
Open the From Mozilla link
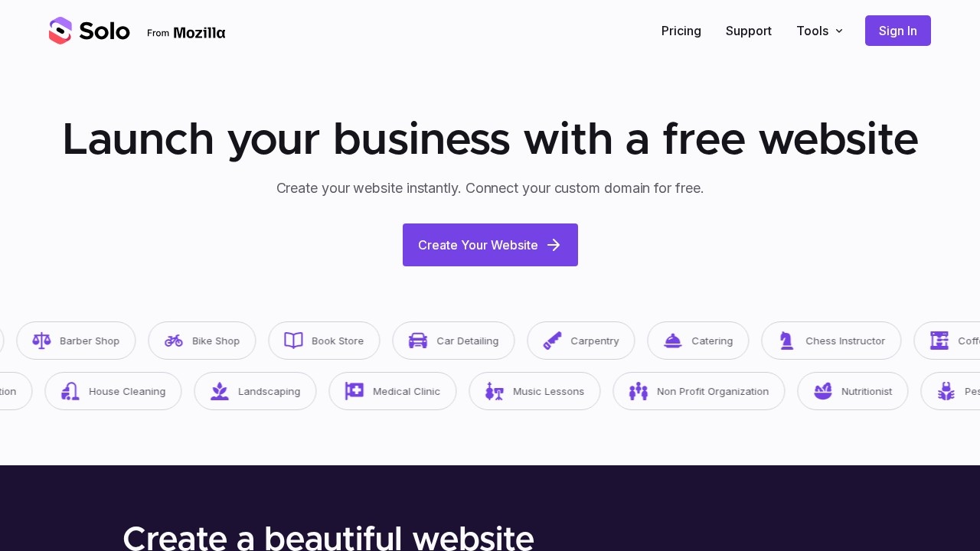coord(186,33)
